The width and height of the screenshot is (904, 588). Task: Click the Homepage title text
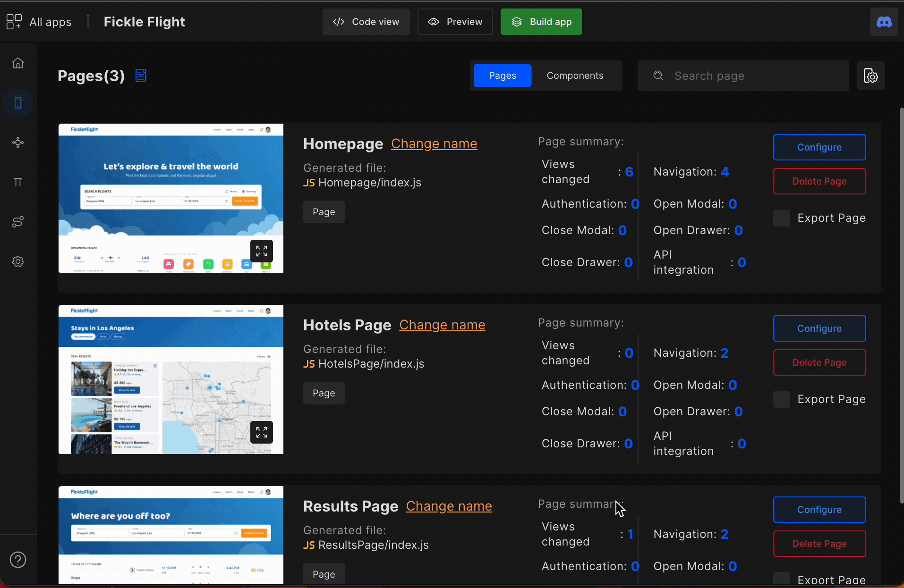343,144
